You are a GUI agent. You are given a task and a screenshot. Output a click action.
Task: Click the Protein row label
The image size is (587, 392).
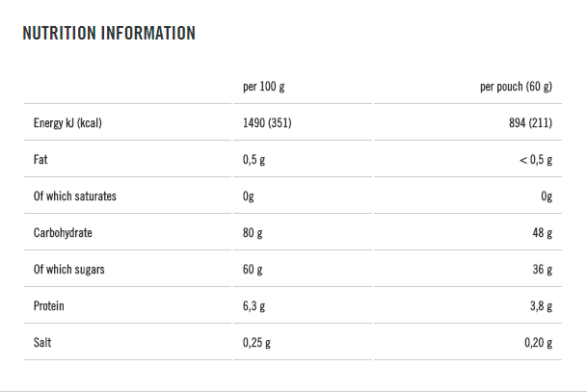point(48,306)
